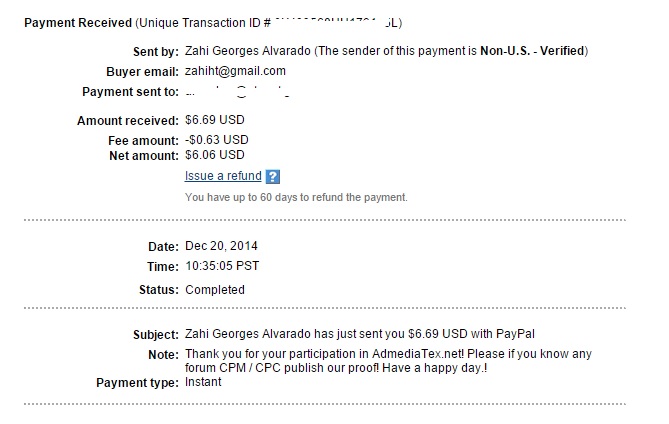Click the Net amount value $6.06 USD

215,155
